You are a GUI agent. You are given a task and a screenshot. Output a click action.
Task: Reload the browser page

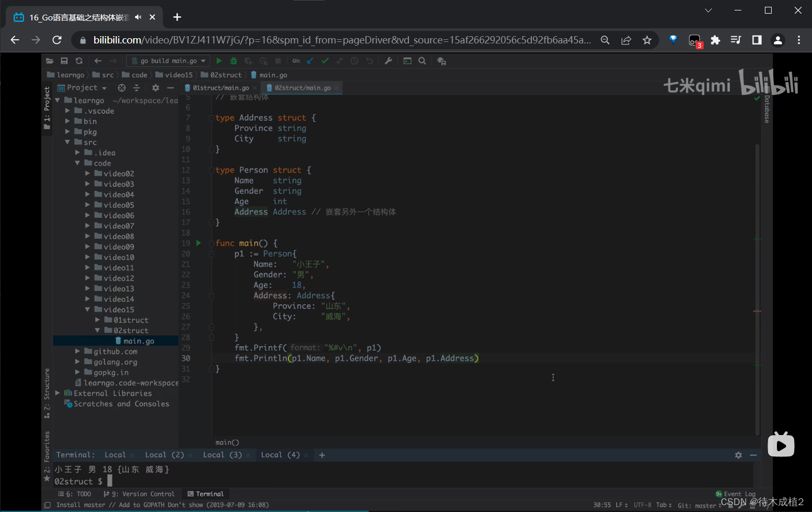57,40
